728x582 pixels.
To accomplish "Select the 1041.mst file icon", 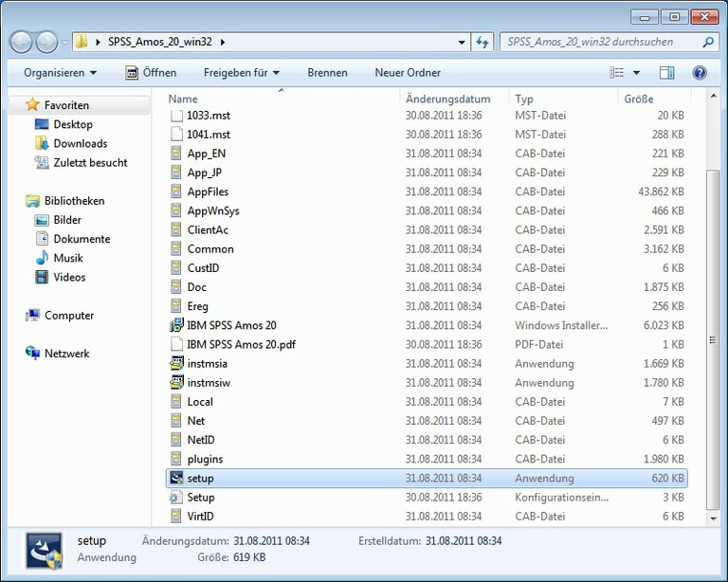I will (176, 135).
